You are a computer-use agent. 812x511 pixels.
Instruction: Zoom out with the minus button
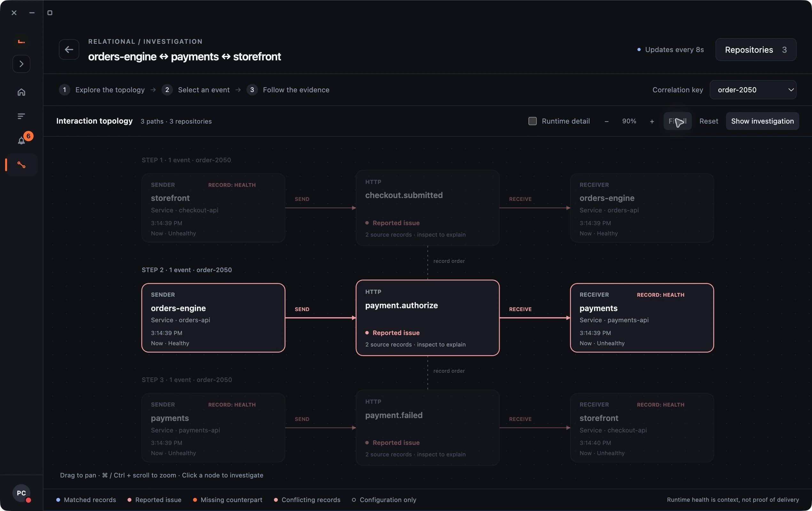pos(606,121)
